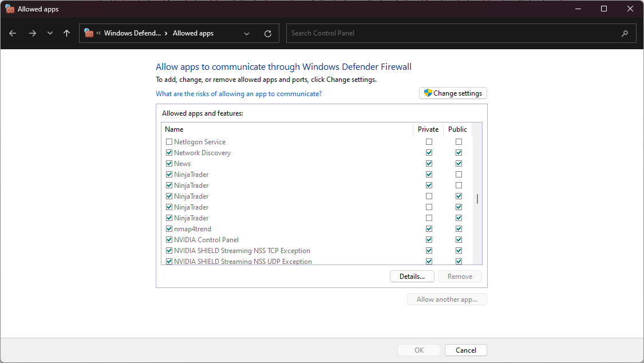Toggle Public checkbox for News

tap(459, 164)
